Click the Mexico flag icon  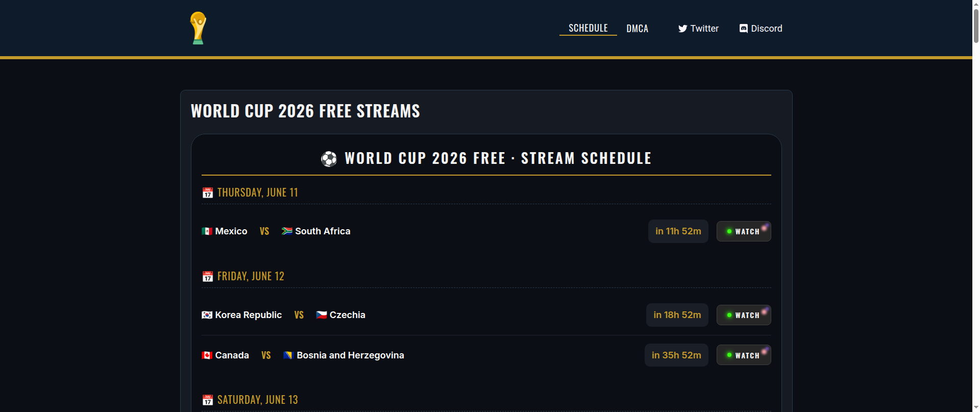point(207,231)
